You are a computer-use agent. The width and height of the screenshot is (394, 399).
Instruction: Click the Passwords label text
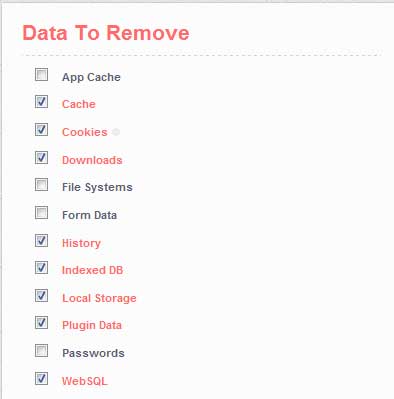93,353
